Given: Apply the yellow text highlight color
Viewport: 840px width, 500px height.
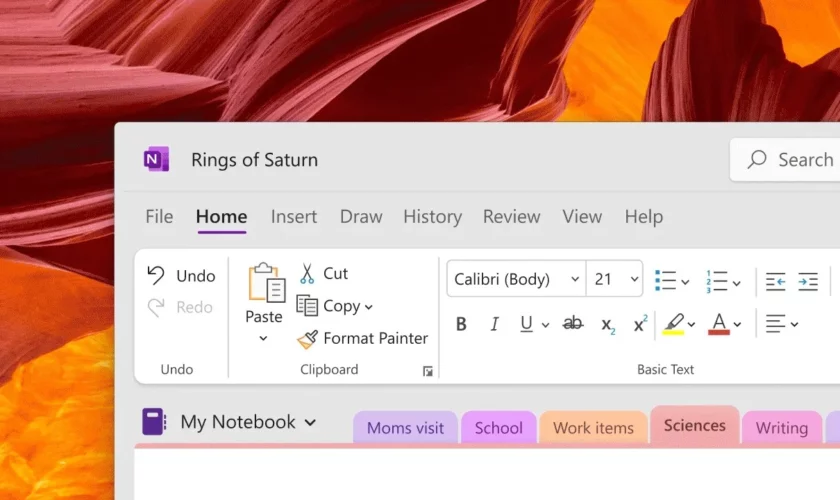Looking at the screenshot, I should (x=673, y=323).
